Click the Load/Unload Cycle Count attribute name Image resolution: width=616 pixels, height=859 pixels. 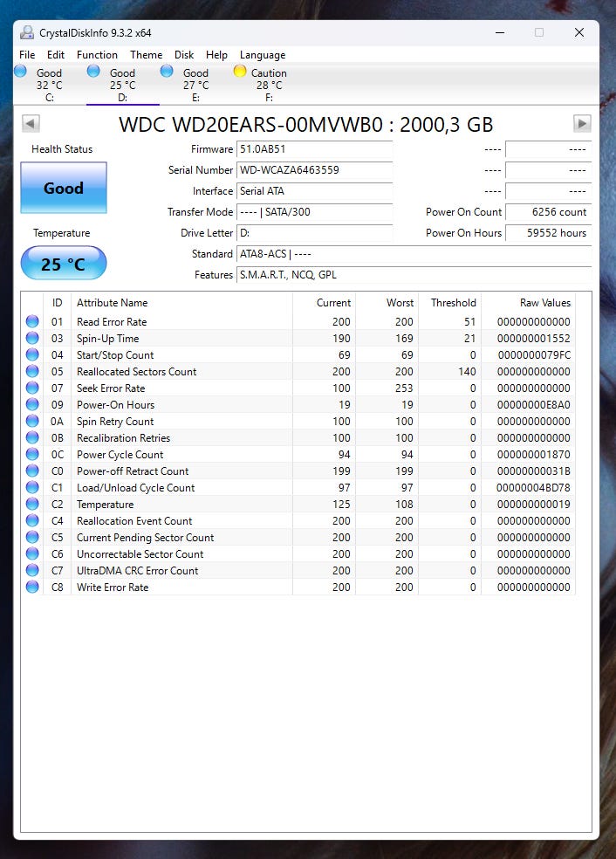[x=136, y=488]
